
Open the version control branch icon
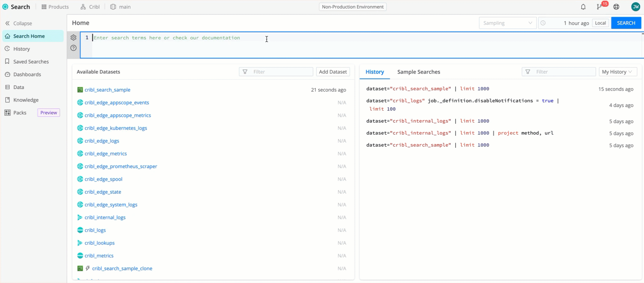point(599,7)
